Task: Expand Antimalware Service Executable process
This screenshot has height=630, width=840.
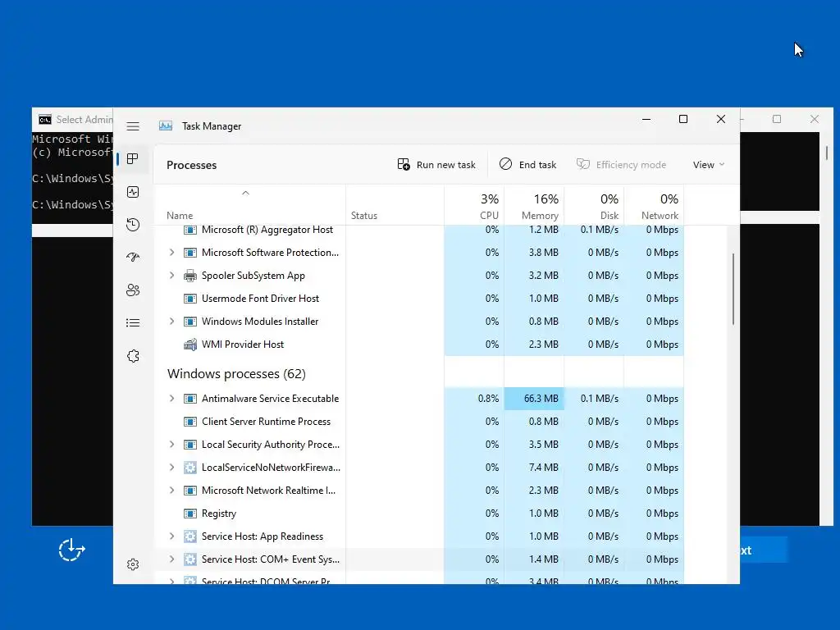Action: 171,399
